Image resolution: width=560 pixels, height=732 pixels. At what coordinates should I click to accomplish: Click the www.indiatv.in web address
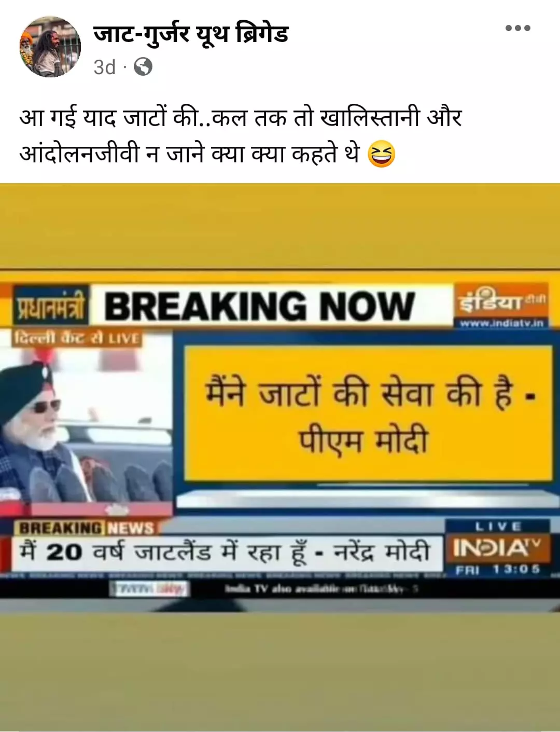coord(501,323)
